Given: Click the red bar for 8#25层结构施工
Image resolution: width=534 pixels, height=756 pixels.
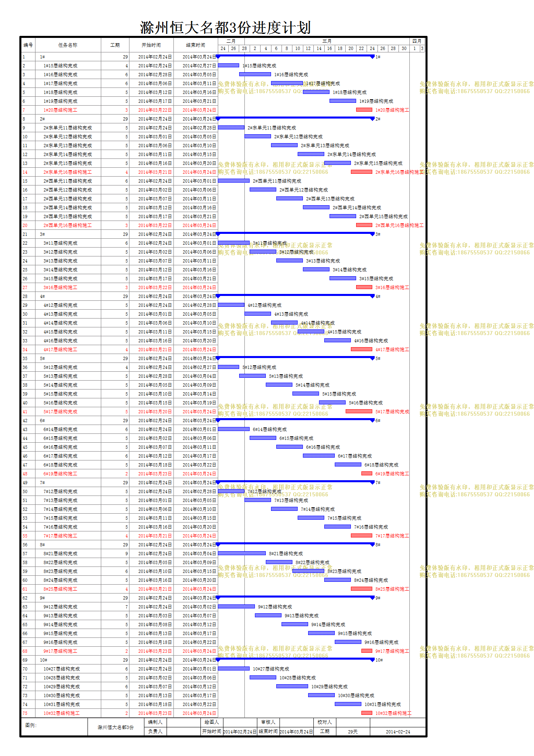Looking at the screenshot, I should click(361, 589).
